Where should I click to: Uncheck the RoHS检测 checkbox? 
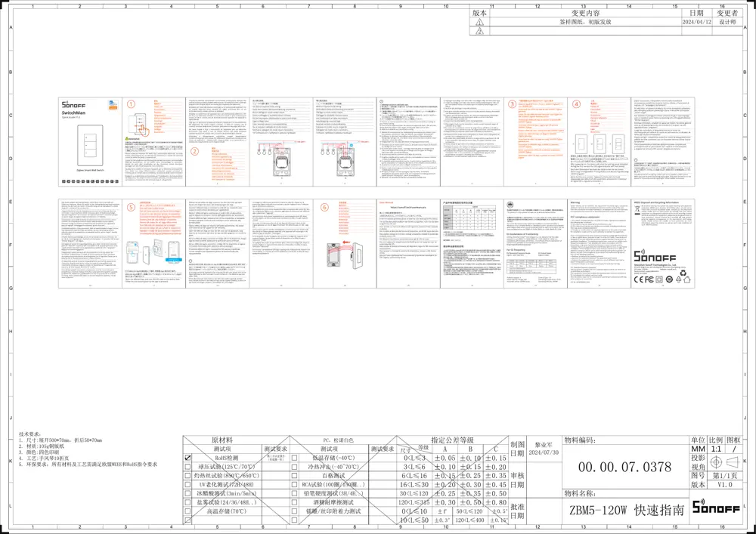click(x=187, y=458)
